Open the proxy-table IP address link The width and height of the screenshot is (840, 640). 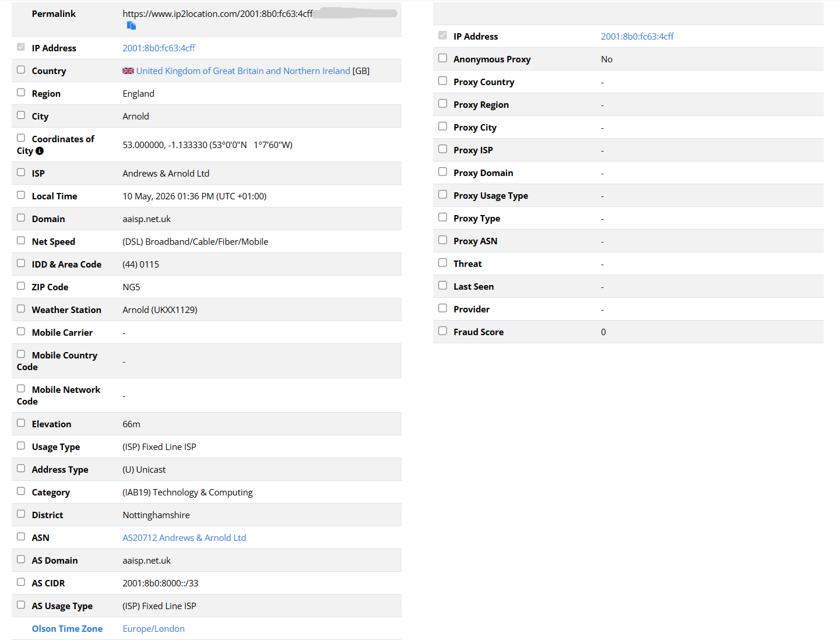637,37
